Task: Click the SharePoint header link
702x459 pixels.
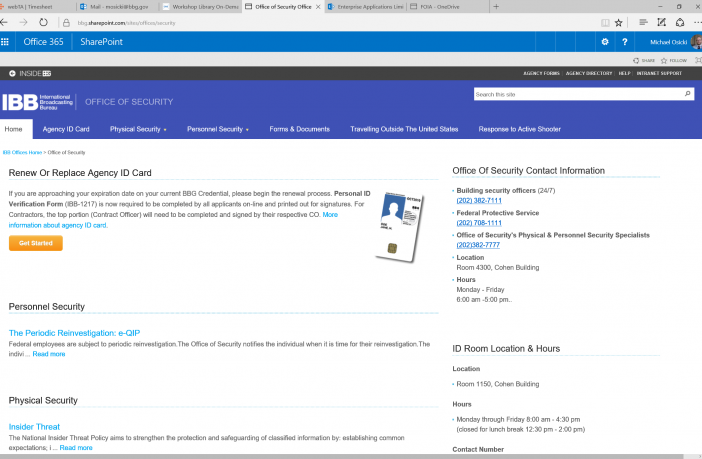Action: point(101,42)
